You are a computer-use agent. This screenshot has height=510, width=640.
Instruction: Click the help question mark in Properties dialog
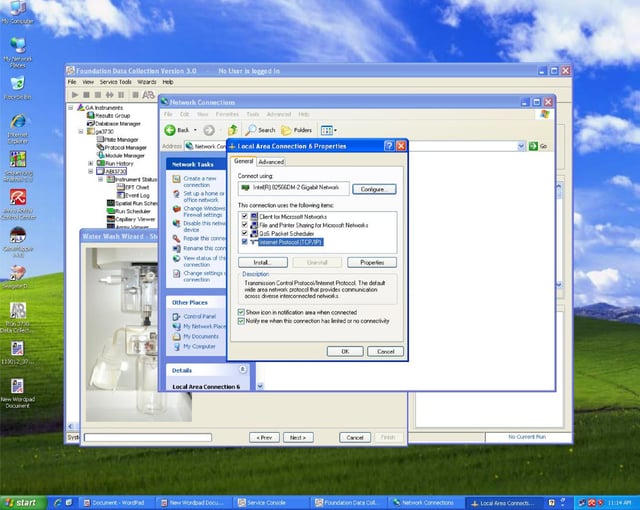[x=389, y=146]
